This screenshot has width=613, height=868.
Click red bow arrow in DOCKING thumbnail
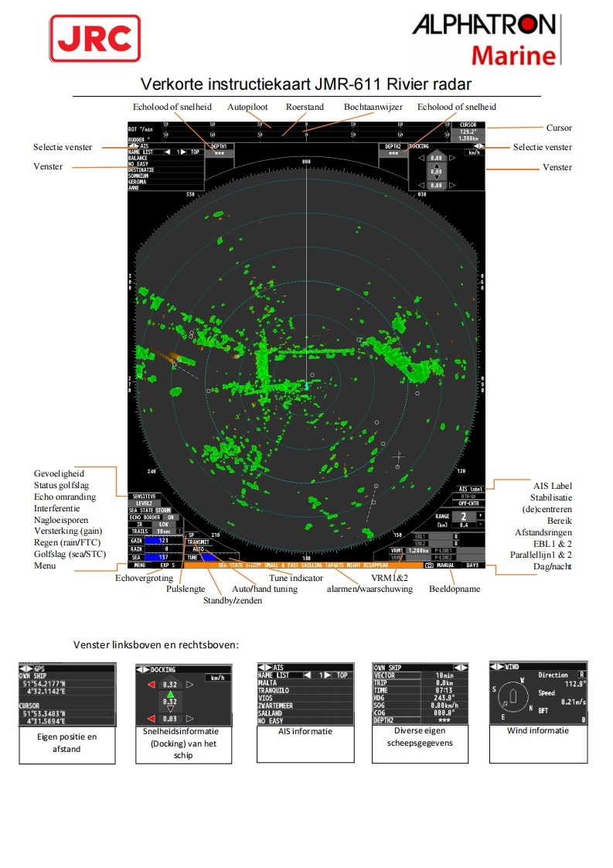[152, 685]
